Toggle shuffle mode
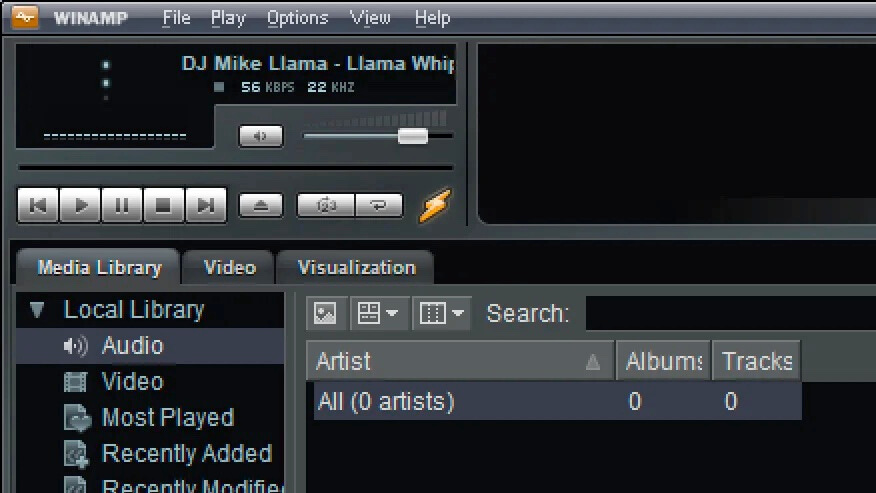 (x=326, y=205)
